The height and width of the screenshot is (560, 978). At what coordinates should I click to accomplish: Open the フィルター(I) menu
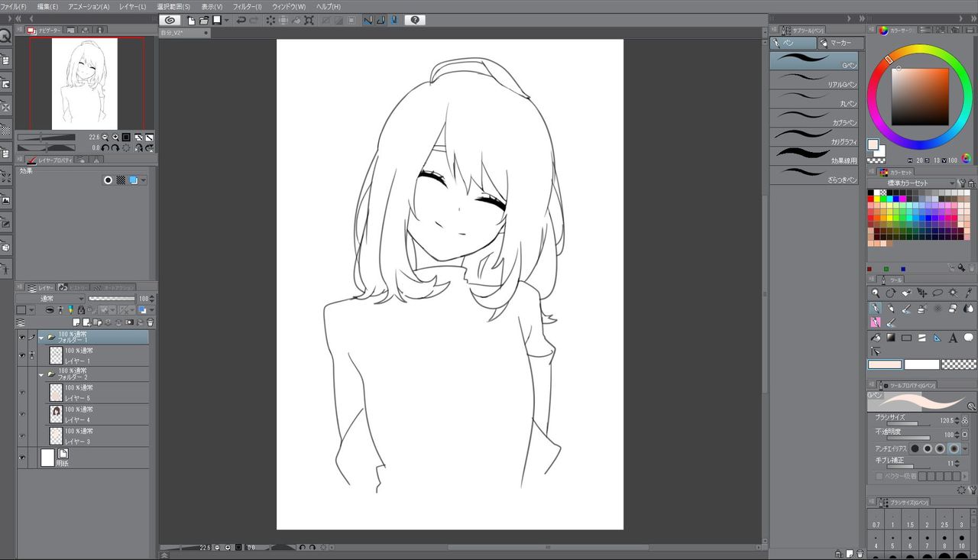(x=247, y=6)
